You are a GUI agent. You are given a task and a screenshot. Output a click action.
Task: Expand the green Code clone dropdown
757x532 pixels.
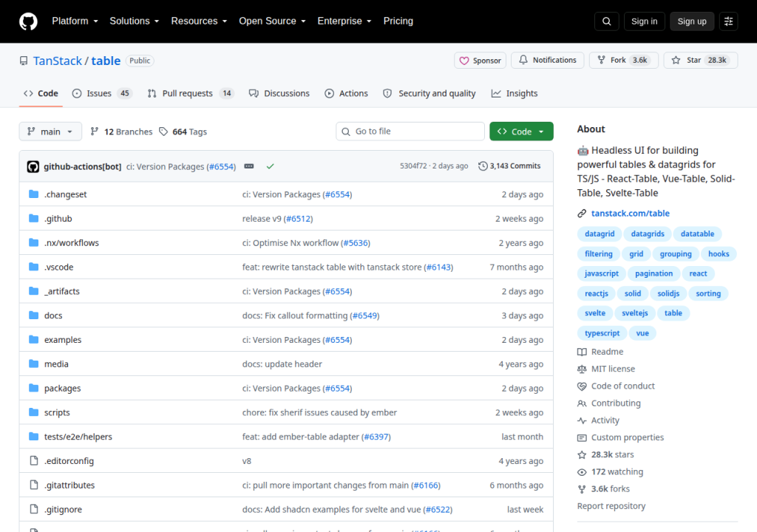click(x=521, y=132)
